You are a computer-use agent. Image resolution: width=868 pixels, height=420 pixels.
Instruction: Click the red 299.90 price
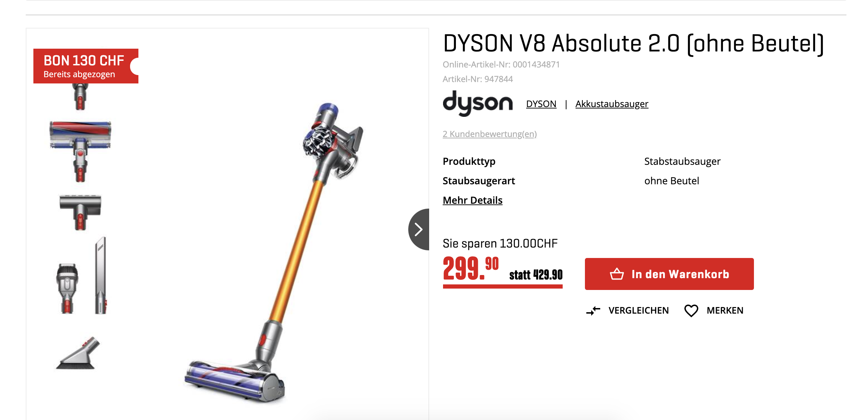471,268
